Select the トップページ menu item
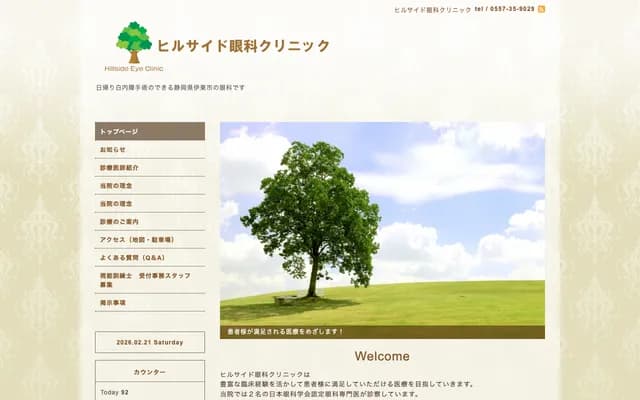The height and width of the screenshot is (400, 640). tap(150, 131)
